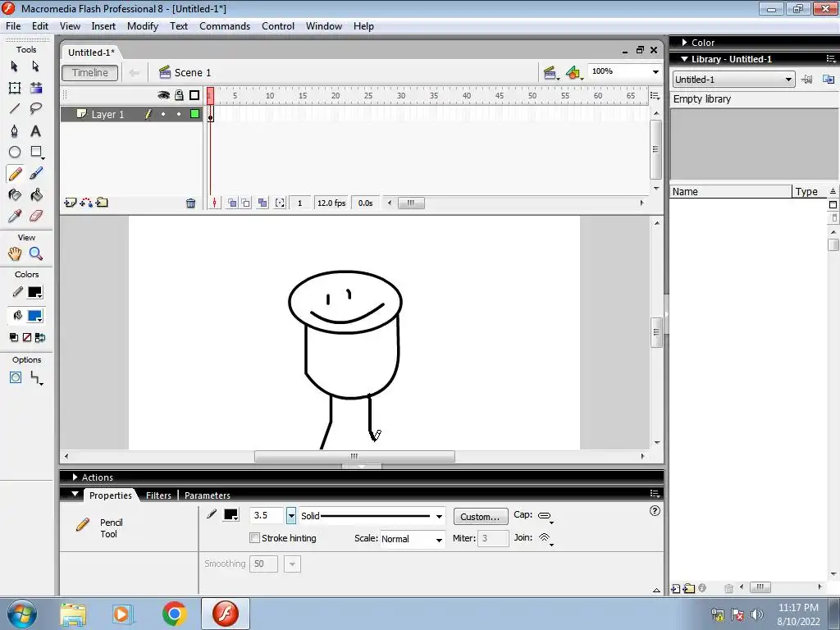Activate the Zoom tool
840x630 pixels.
[x=36, y=254]
